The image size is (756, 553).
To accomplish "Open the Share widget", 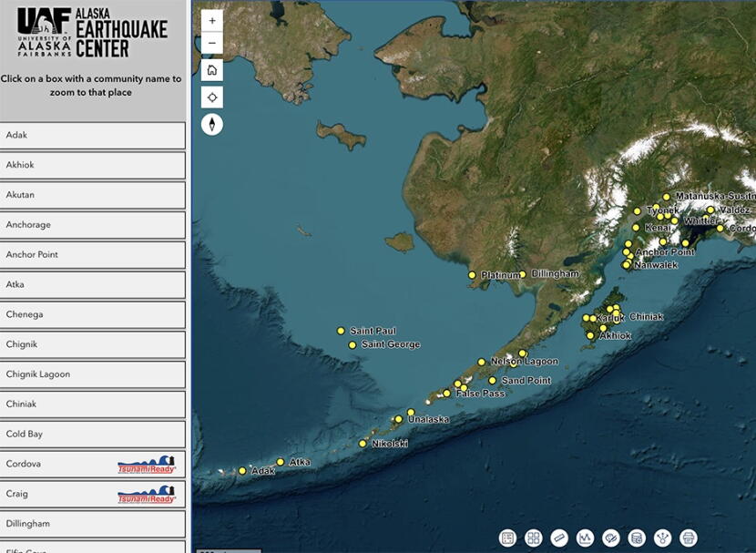I will coord(663,538).
